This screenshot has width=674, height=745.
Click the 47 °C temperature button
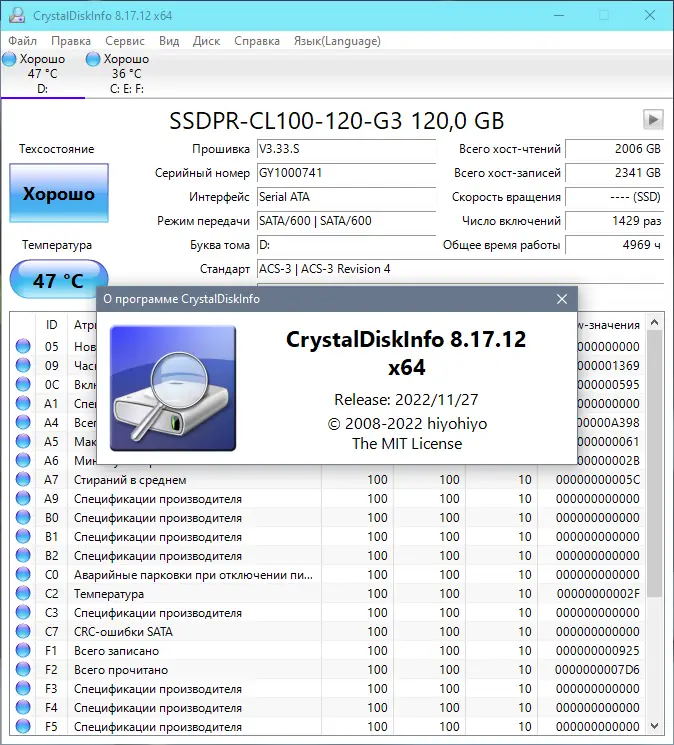(x=58, y=279)
